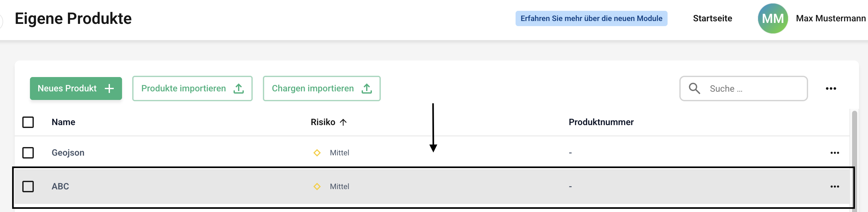Open the Geojson product link
This screenshot has width=868, height=212.
pos(68,153)
